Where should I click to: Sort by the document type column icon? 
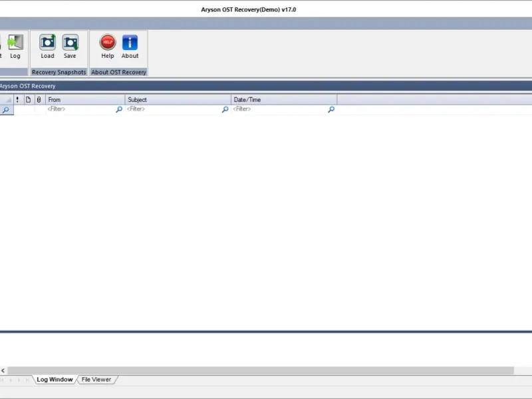28,100
